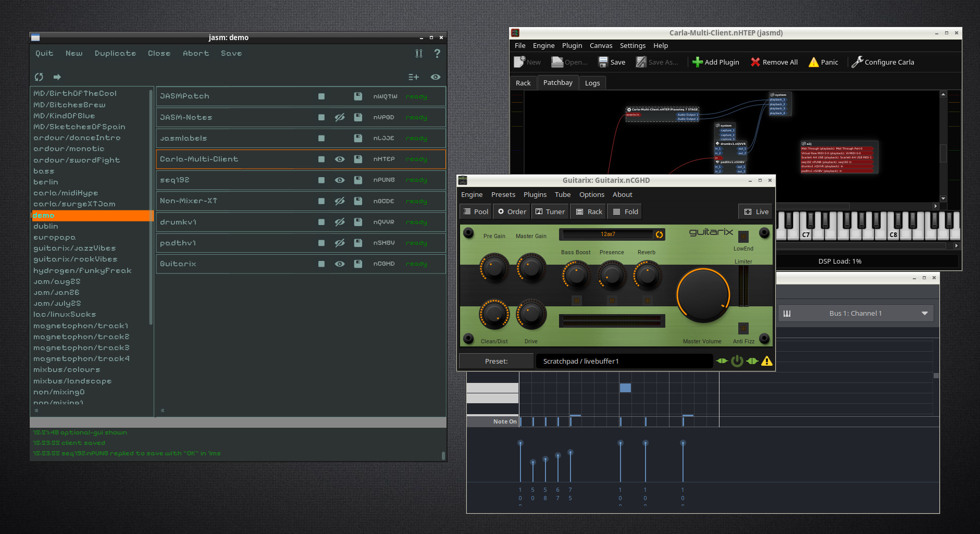Click Quit in the jasm toolbar
This screenshot has width=980, height=534.
coord(44,53)
